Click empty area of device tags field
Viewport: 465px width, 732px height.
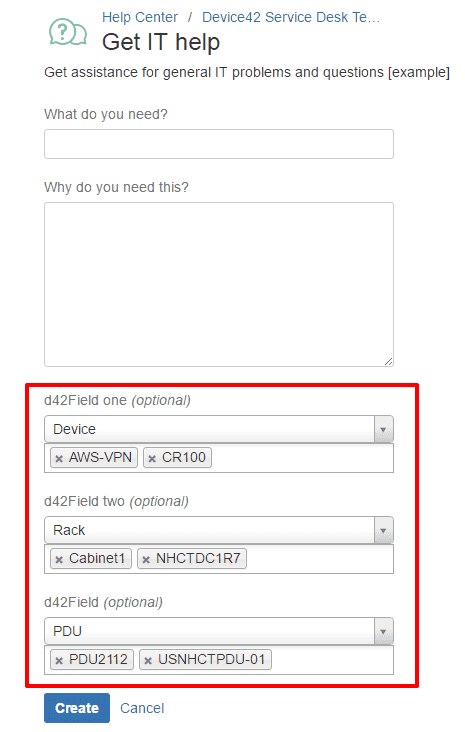pos(301,458)
